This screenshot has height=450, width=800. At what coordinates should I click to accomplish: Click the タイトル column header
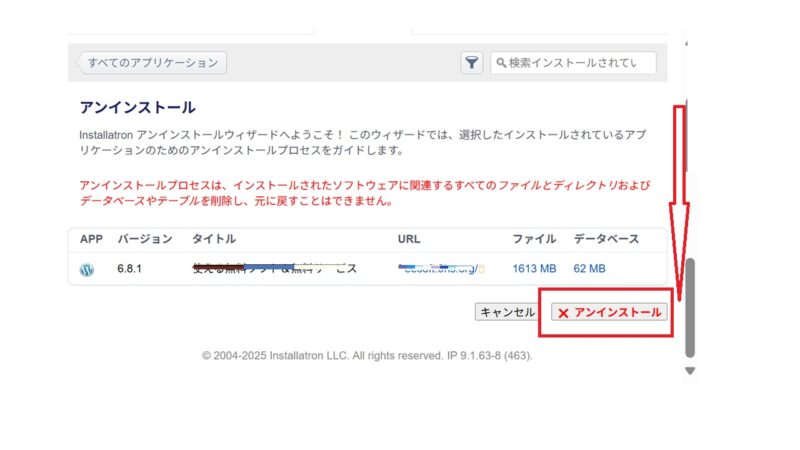coord(214,240)
